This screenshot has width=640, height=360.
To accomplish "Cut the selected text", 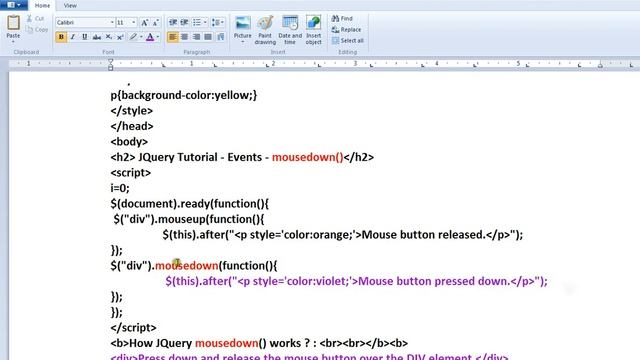I will (x=35, y=18).
